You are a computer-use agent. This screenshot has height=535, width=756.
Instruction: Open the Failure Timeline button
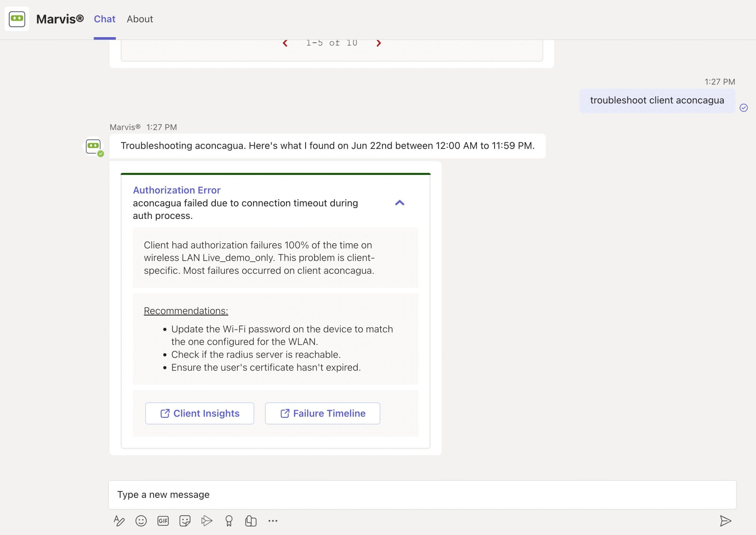pyautogui.click(x=322, y=413)
